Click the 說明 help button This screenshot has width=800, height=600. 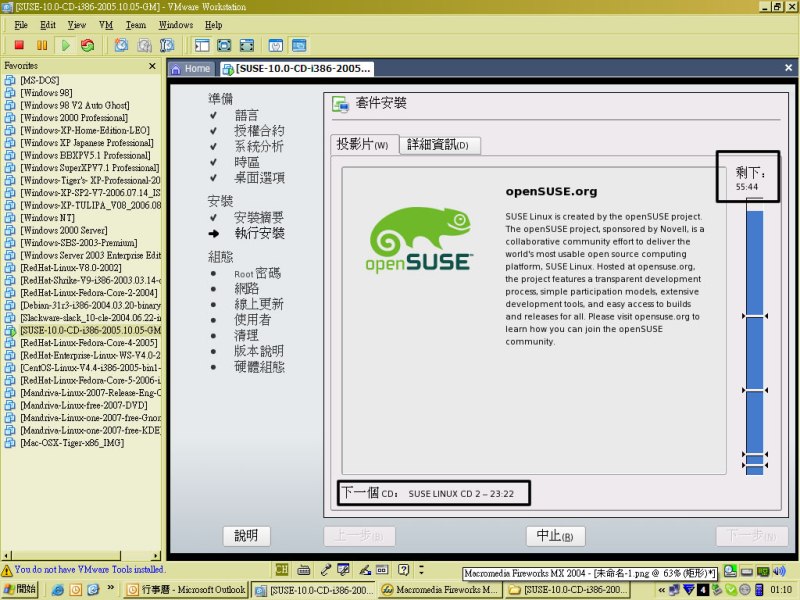coord(246,536)
